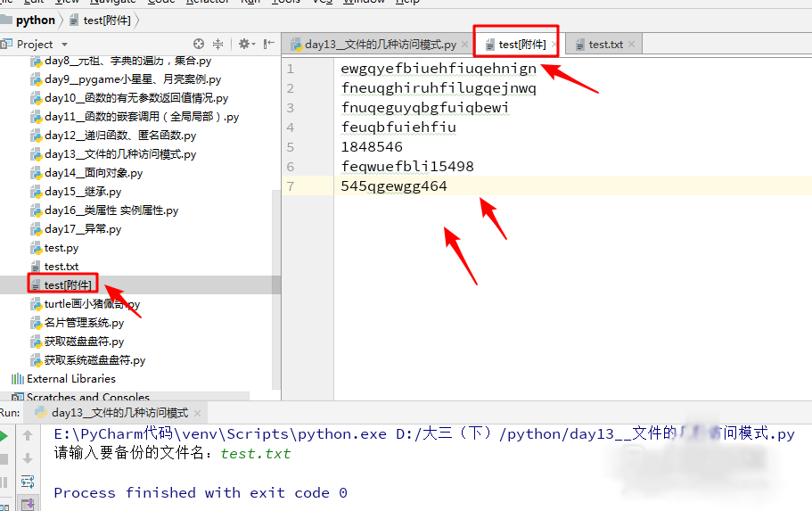Click line 4 text feuqbfuiehfiu

click(x=398, y=128)
